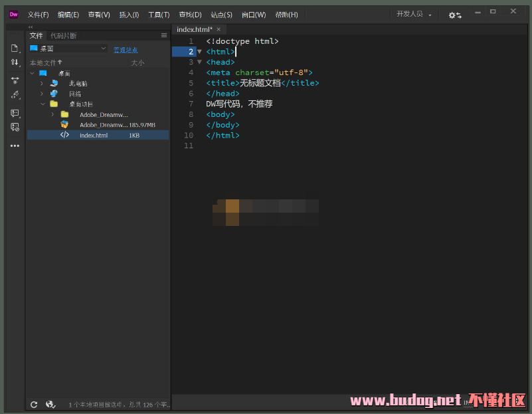Click the Apply Comment icon
This screenshot has width=532, height=414.
pos(15,113)
